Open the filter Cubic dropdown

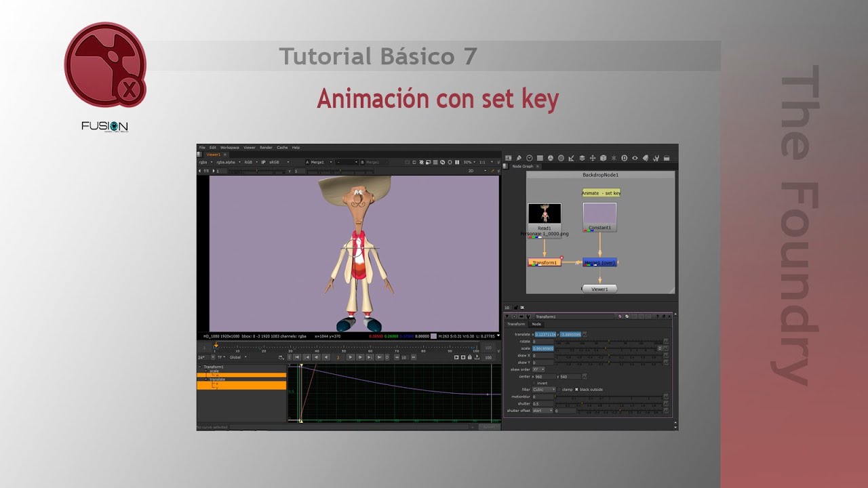[x=544, y=390]
